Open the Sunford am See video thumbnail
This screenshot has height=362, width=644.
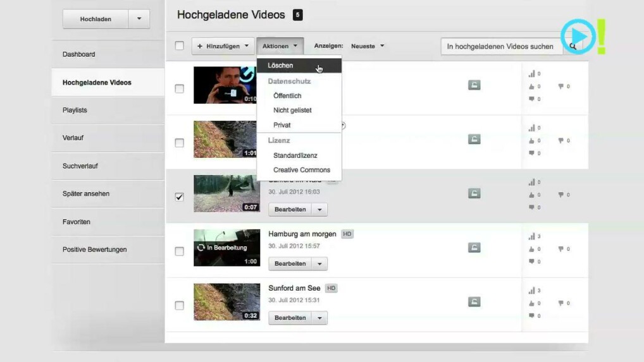pos(226,302)
